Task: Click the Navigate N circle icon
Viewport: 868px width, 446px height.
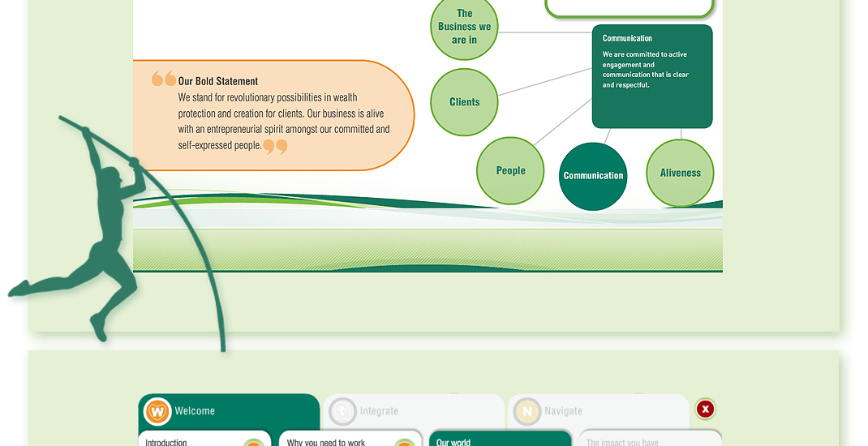Action: 527,412
